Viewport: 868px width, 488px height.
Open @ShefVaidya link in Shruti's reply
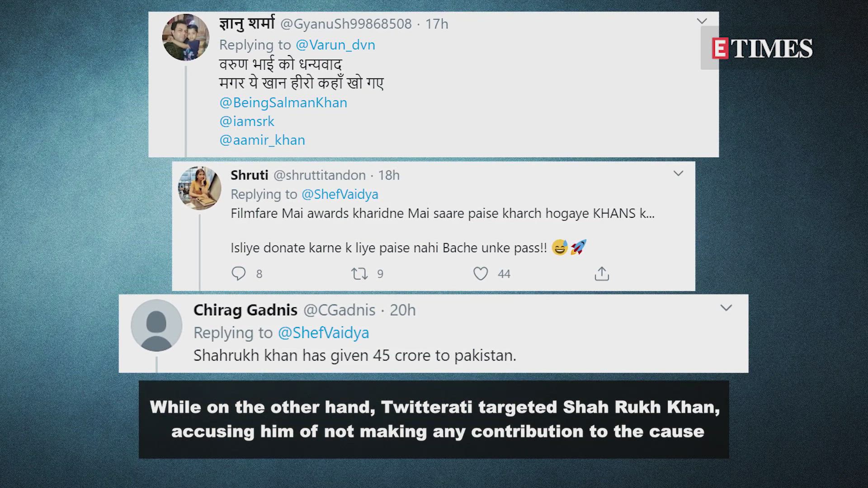340,194
